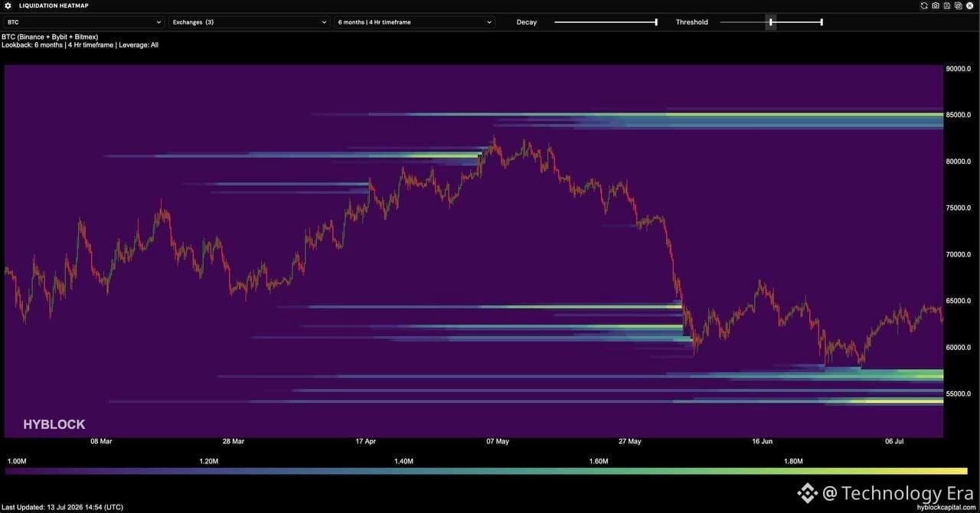
Task: Click the color scale gradient bar
Action: [x=486, y=472]
